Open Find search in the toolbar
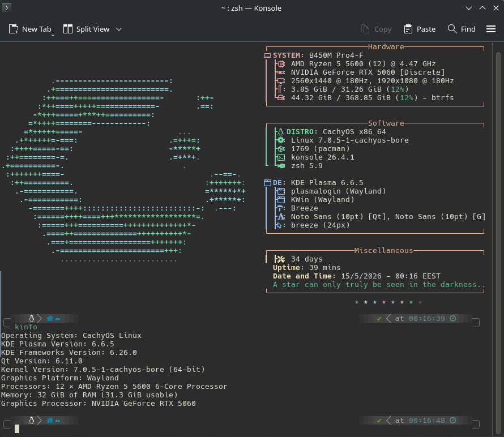Viewport: 504px width, 437px height. coord(462,29)
